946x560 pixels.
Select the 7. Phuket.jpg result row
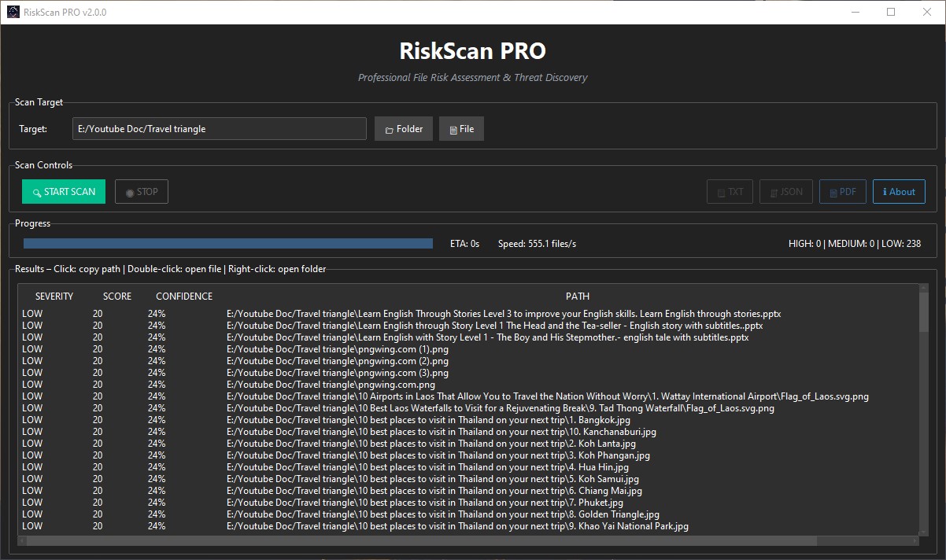point(468,503)
